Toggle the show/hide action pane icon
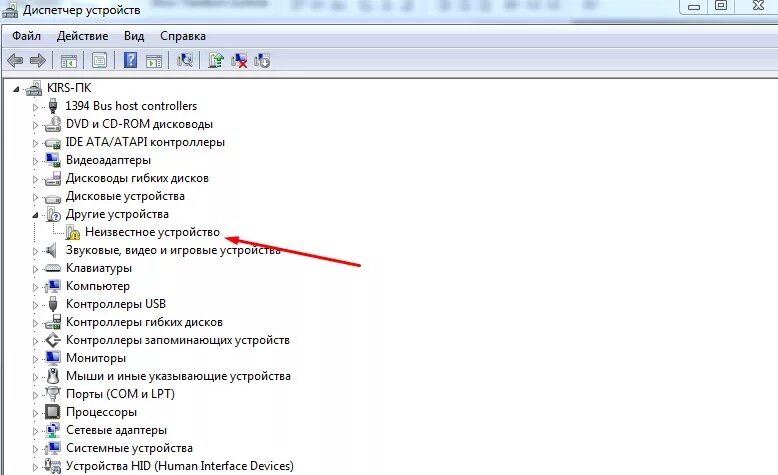 (154, 61)
